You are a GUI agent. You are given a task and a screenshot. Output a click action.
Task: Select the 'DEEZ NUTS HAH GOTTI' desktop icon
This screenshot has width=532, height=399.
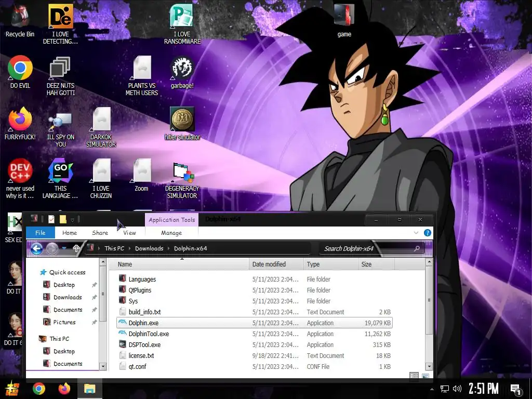(60, 75)
